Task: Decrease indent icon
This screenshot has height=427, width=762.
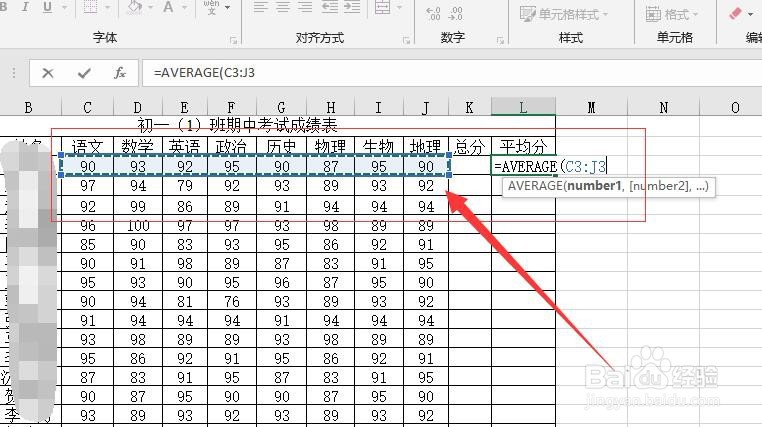Action: click(330, 7)
